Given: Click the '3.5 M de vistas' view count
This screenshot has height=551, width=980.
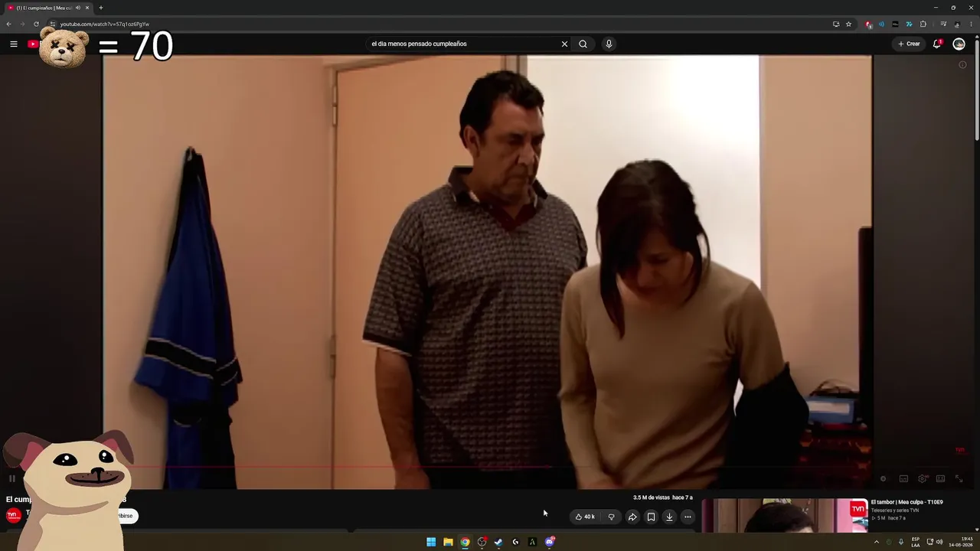Looking at the screenshot, I should (x=652, y=497).
